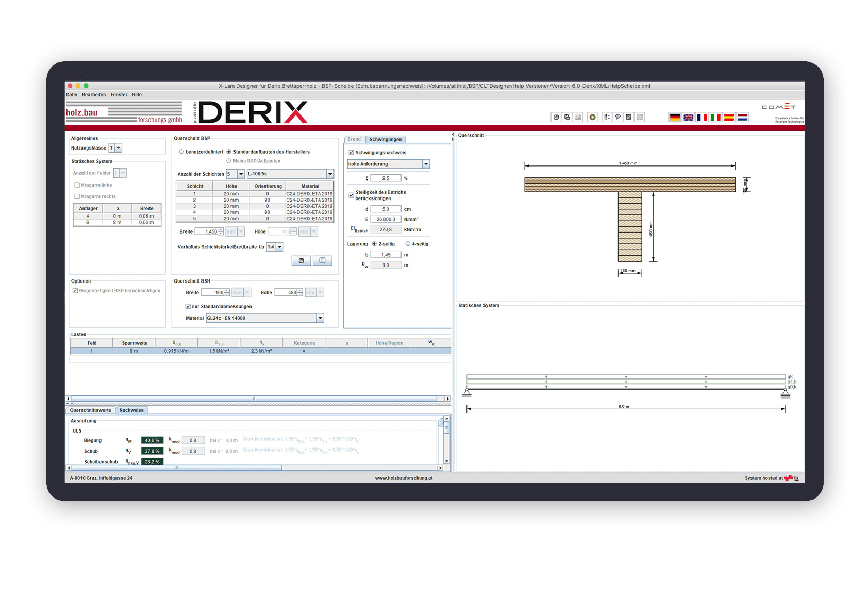Open the settings list icon in the toolbar

[606, 117]
